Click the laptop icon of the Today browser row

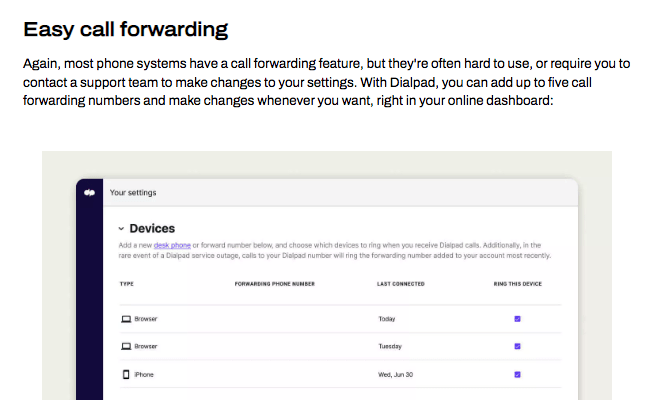pyautogui.click(x=126, y=319)
